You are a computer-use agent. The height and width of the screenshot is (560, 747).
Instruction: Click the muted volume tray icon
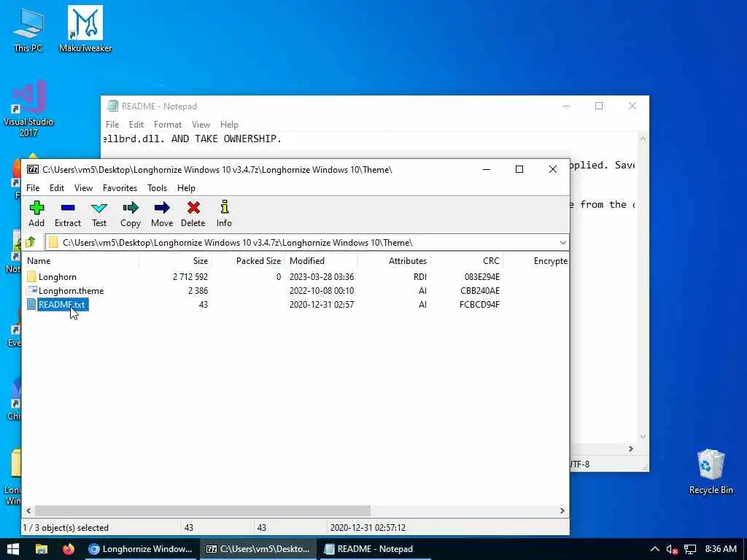(x=672, y=550)
